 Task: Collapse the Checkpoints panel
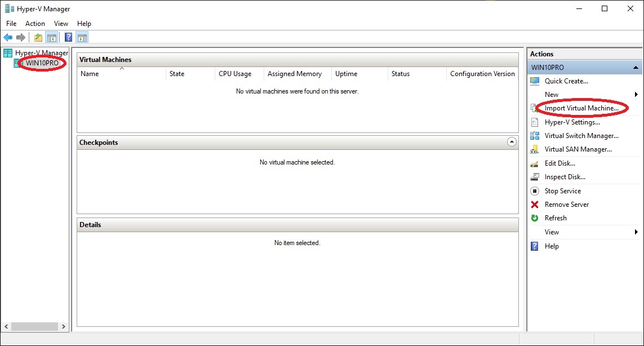512,142
